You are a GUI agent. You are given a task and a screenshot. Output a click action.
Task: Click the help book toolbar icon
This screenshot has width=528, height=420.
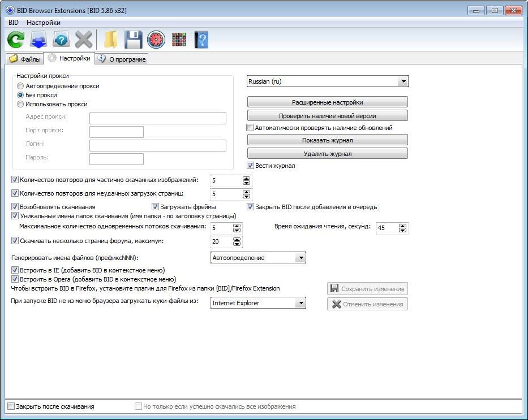pos(201,40)
